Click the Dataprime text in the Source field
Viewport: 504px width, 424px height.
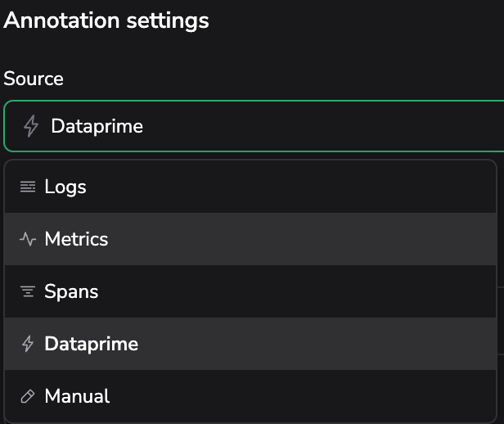97,126
